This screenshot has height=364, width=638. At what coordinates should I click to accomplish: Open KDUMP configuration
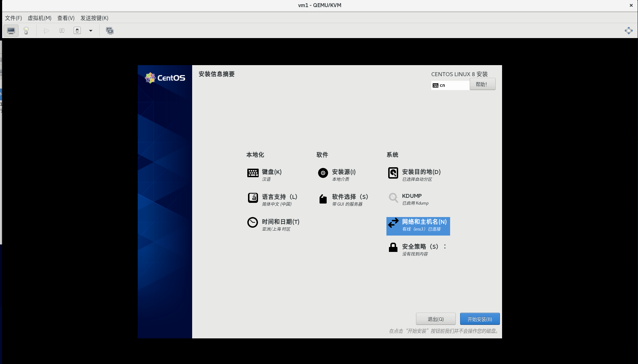[x=412, y=196]
